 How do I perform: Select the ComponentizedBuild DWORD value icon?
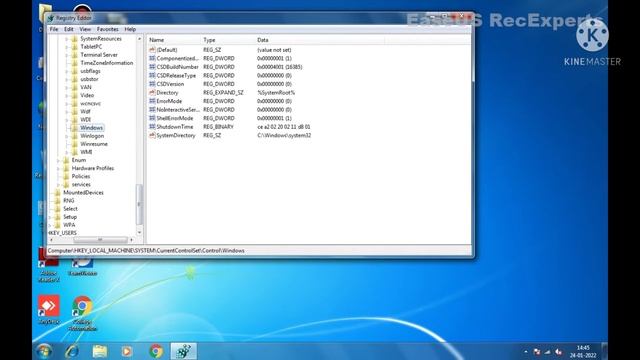(152, 58)
